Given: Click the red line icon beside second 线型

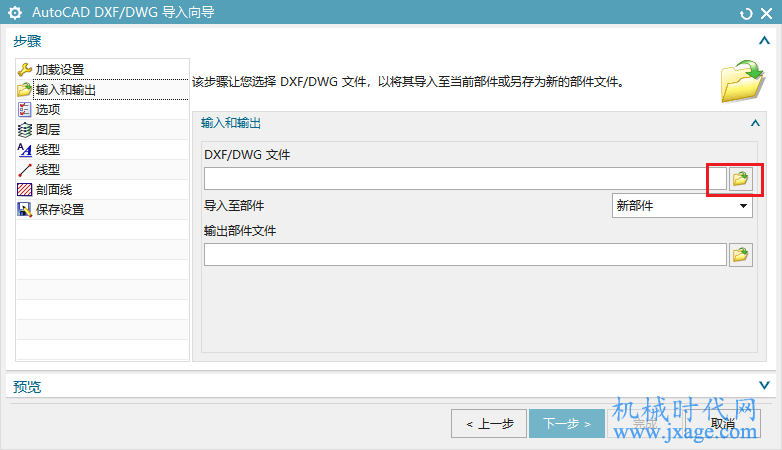Looking at the screenshot, I should coord(24,170).
